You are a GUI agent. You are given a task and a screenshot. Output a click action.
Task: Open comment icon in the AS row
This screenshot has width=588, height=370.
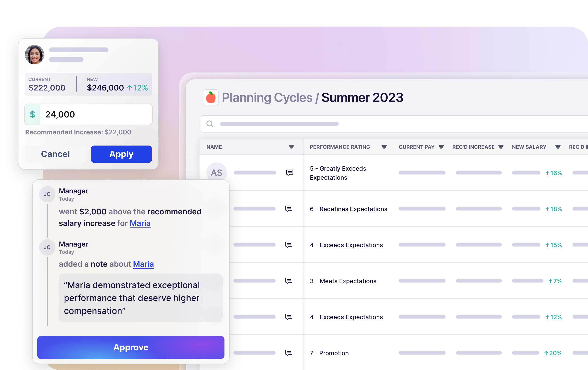click(x=289, y=173)
